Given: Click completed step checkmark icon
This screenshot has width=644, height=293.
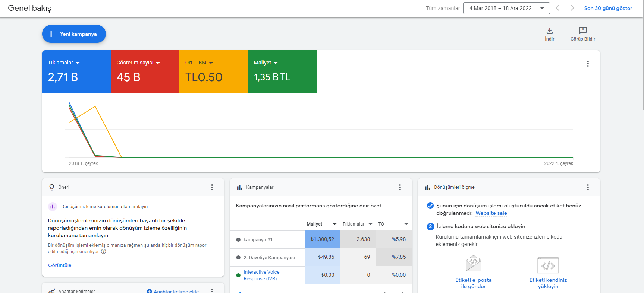Looking at the screenshot, I should (x=430, y=206).
